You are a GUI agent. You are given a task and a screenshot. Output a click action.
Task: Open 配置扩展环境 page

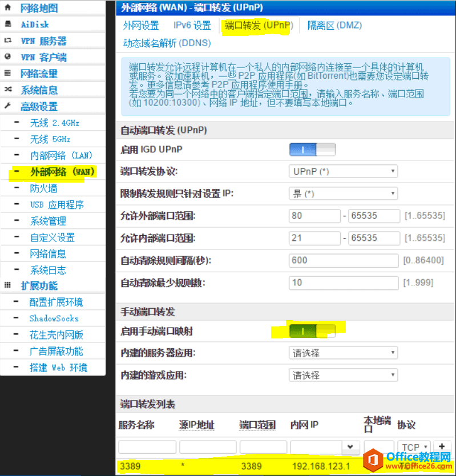click(56, 302)
